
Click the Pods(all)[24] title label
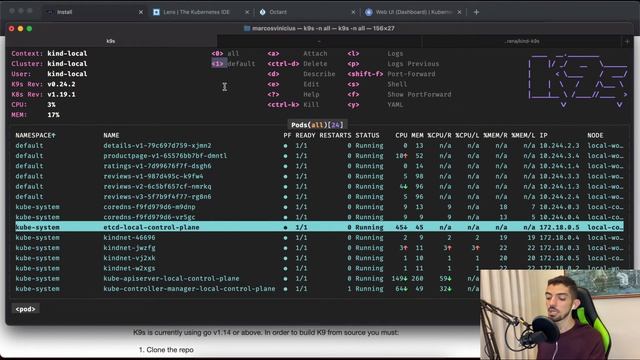(317, 125)
